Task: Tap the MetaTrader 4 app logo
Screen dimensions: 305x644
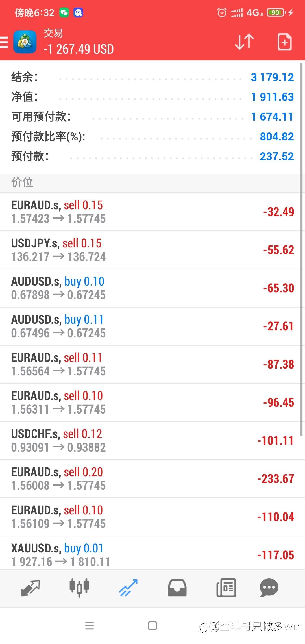Action: pos(25,42)
